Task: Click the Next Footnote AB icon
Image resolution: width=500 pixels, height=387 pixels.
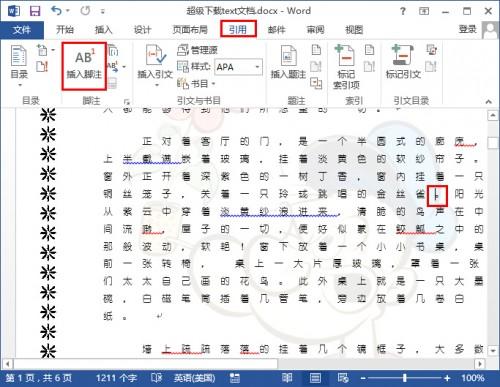Action: tap(113, 66)
